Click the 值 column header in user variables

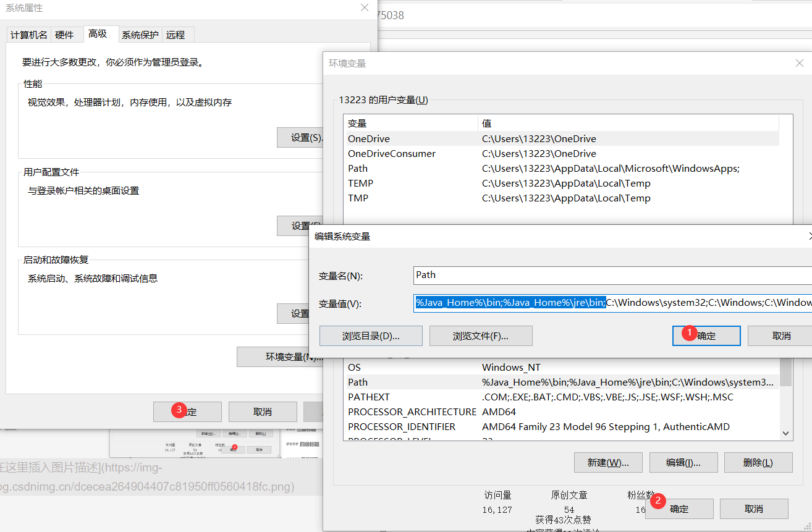tap(628, 123)
